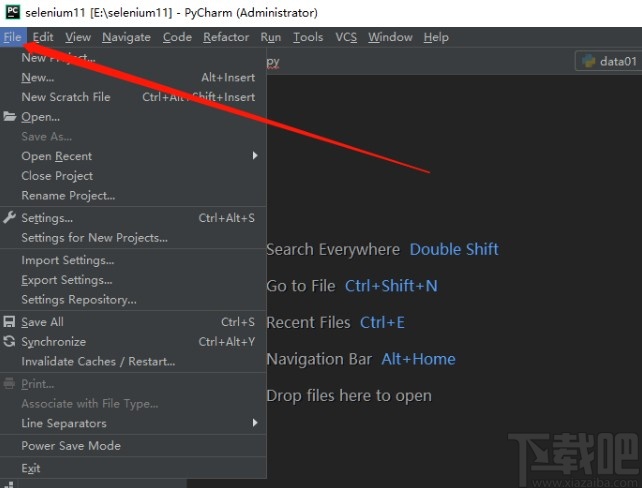Select Line Separators menu entry
The height and width of the screenshot is (488, 642).
point(133,423)
